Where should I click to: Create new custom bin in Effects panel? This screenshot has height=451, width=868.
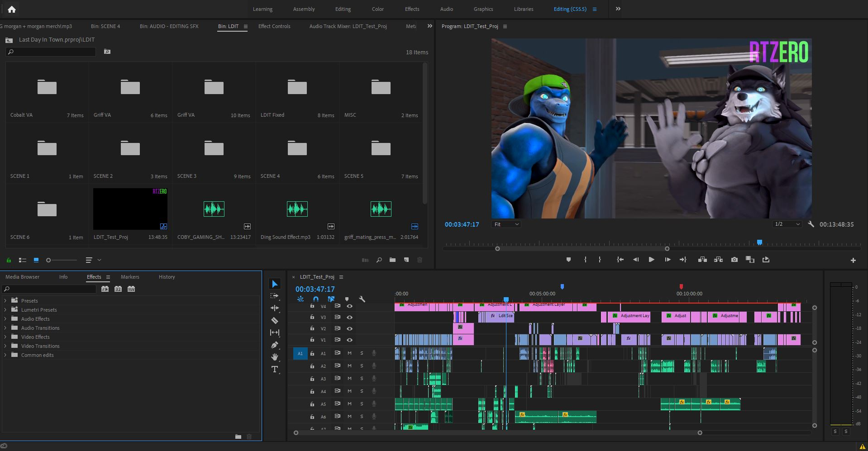238,437
